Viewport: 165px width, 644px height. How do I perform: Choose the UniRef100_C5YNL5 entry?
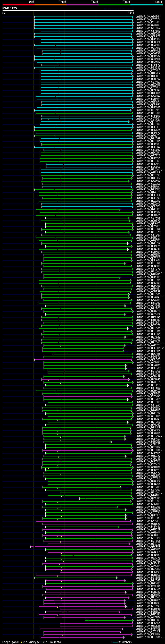point(148,70)
